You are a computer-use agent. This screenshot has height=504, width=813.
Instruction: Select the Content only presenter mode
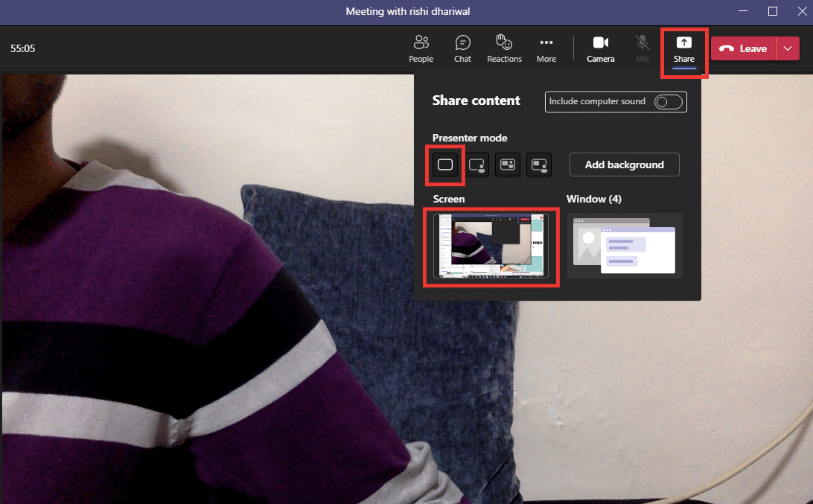pos(444,165)
